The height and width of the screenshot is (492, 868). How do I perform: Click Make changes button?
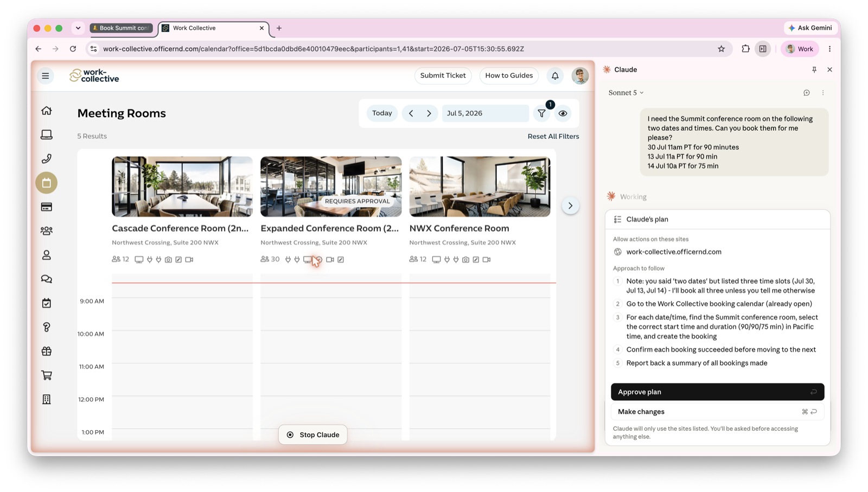[x=717, y=412]
